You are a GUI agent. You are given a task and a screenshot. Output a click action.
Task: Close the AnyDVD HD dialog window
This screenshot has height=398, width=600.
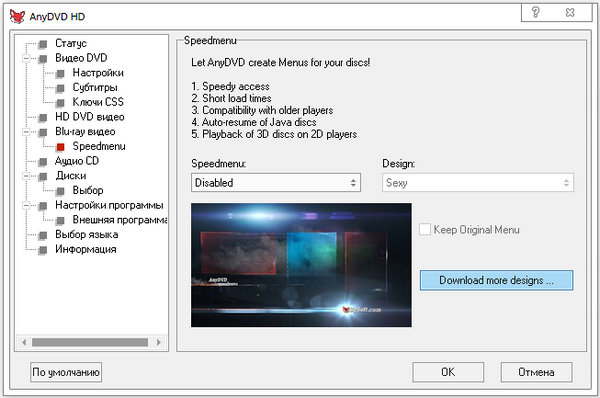coord(570,12)
